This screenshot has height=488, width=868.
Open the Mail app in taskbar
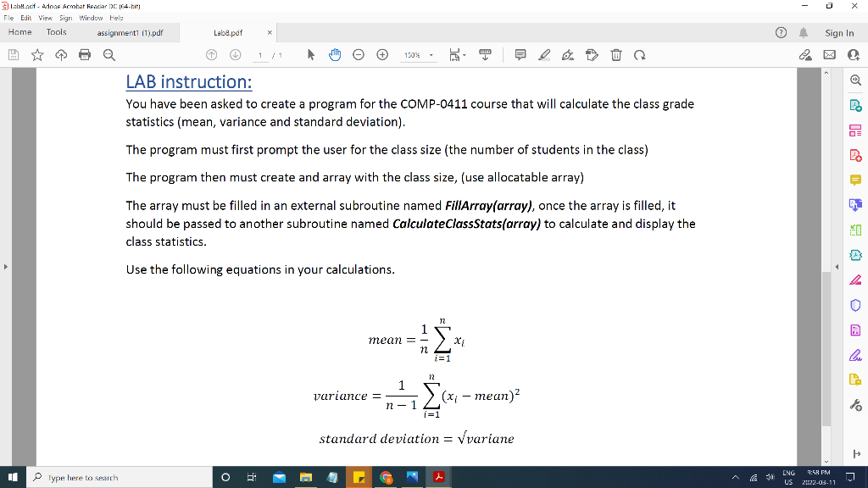pyautogui.click(x=279, y=477)
